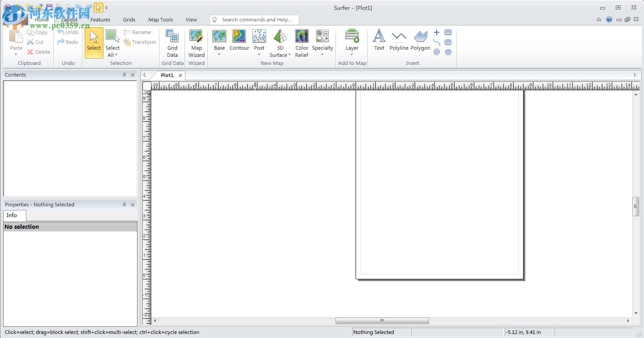
Task: Click the Search commands and Help field
Action: click(254, 20)
